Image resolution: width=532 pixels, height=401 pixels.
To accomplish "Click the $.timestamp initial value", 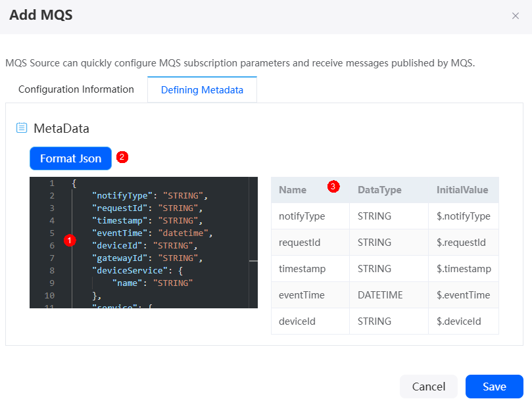I will [464, 269].
